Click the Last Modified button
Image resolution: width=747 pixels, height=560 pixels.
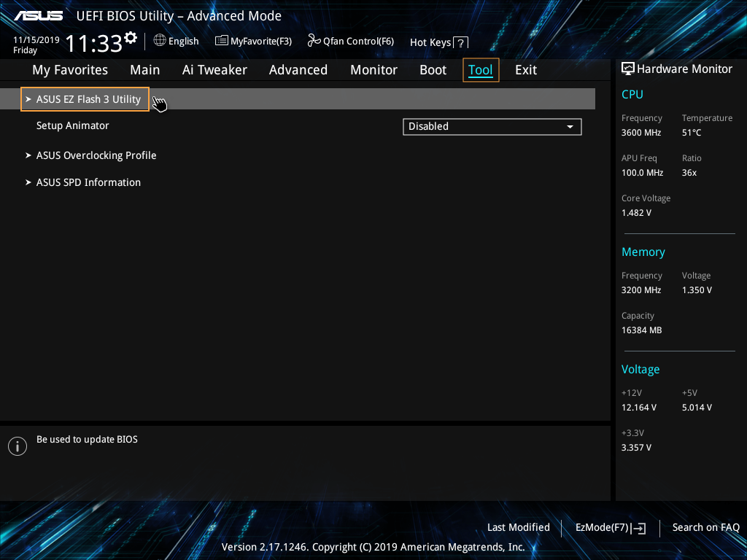click(x=519, y=527)
